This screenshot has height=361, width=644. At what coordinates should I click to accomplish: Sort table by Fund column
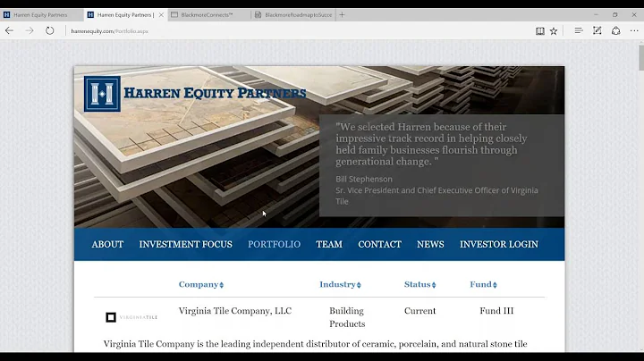pos(483,284)
